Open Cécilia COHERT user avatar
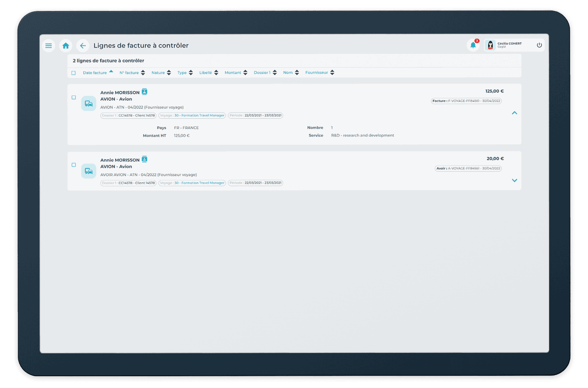 490,45
